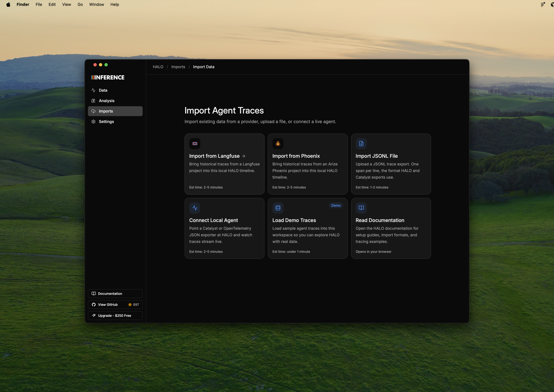Select the Load Demo Traces card title

(294, 220)
